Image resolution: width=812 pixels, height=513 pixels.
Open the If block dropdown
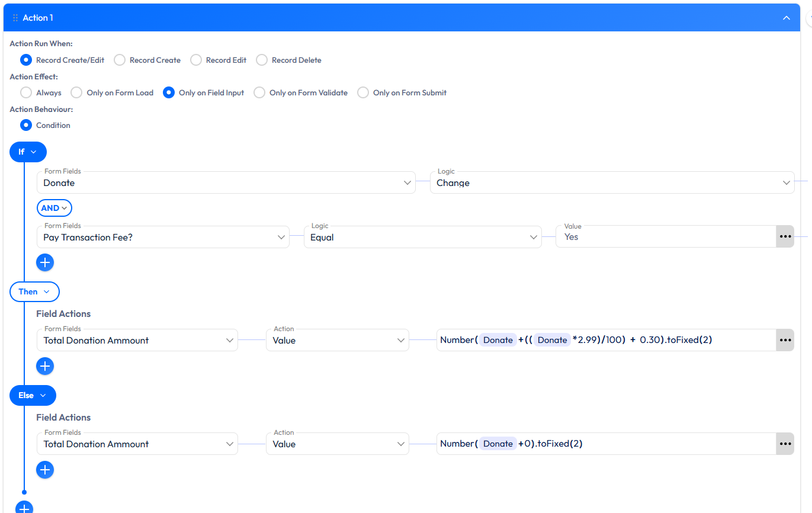pyautogui.click(x=28, y=152)
